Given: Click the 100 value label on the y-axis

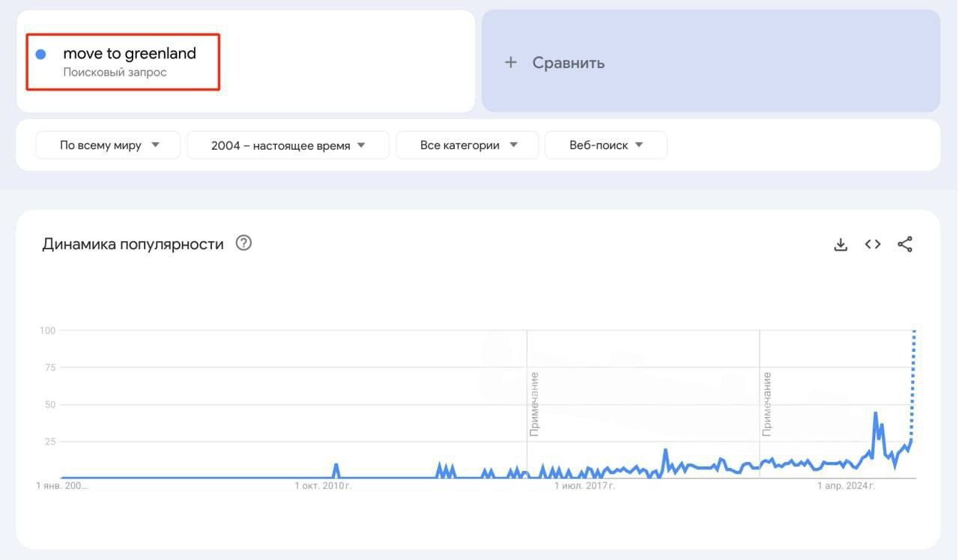Looking at the screenshot, I should (x=47, y=330).
